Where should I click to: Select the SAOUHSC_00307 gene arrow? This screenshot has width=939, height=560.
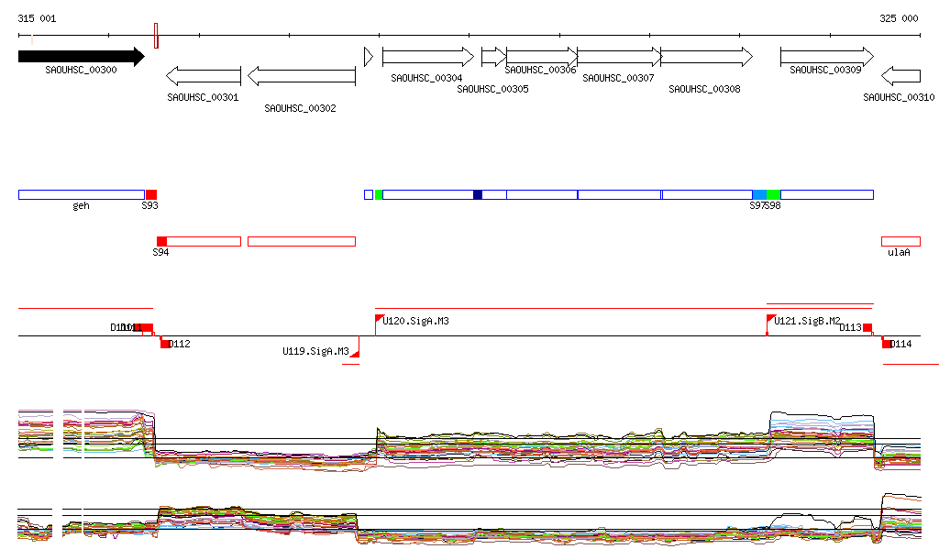(x=619, y=57)
